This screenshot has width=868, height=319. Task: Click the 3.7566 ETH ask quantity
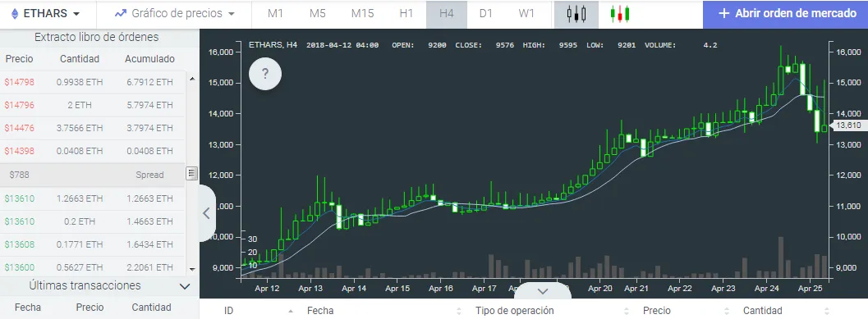[80, 128]
